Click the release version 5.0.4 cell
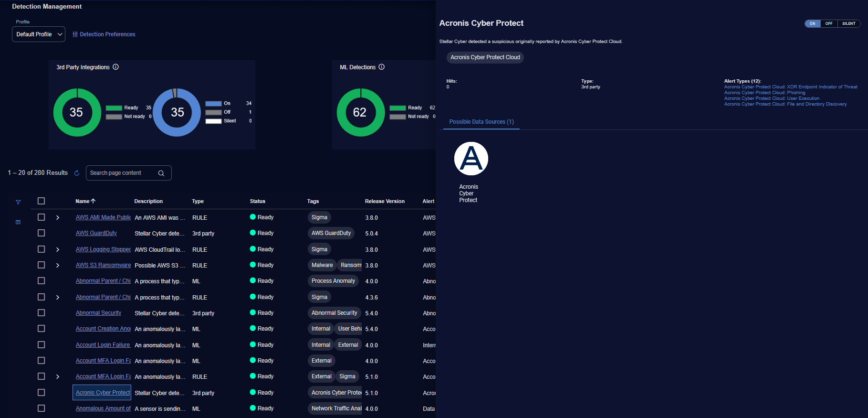Viewport: 868px width, 418px height. tap(371, 234)
